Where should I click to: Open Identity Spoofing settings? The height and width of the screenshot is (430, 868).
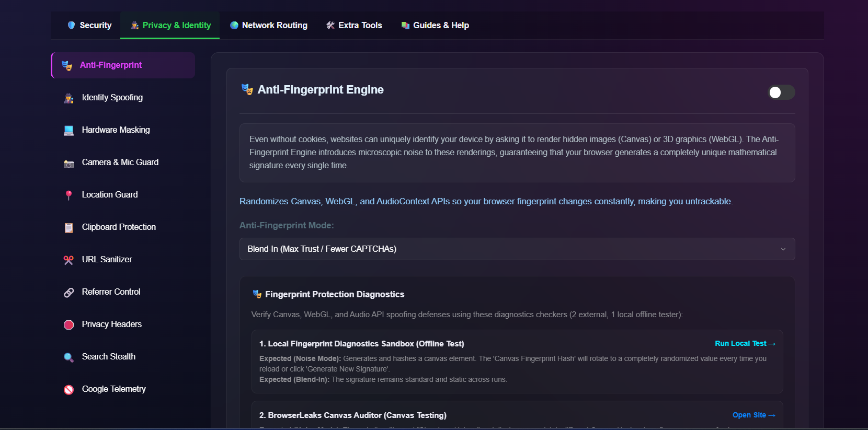click(x=123, y=98)
